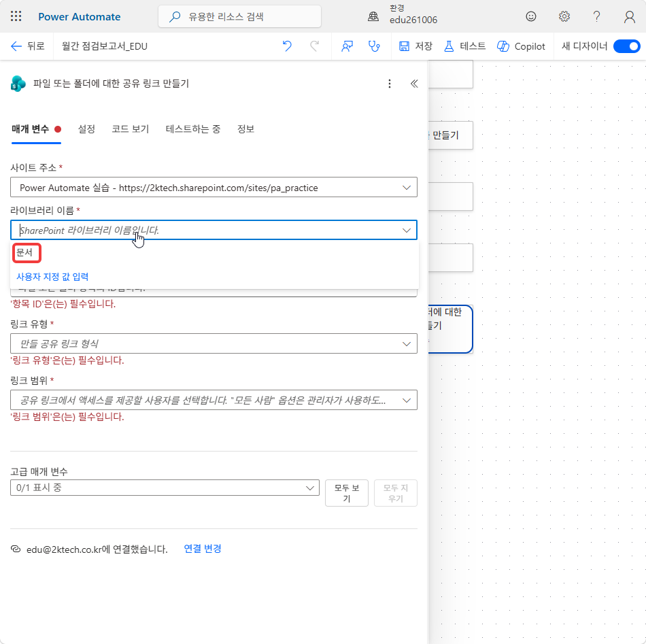Open the user account icon
The width and height of the screenshot is (646, 644).
pos(629,17)
